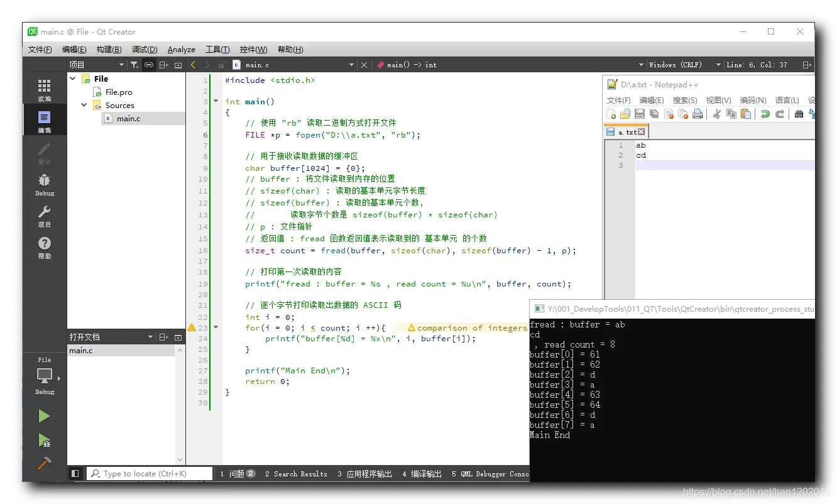Image resolution: width=837 pixels, height=504 pixels.
Task: Open the 编码(N) menu in Notepad++
Action: (x=753, y=100)
